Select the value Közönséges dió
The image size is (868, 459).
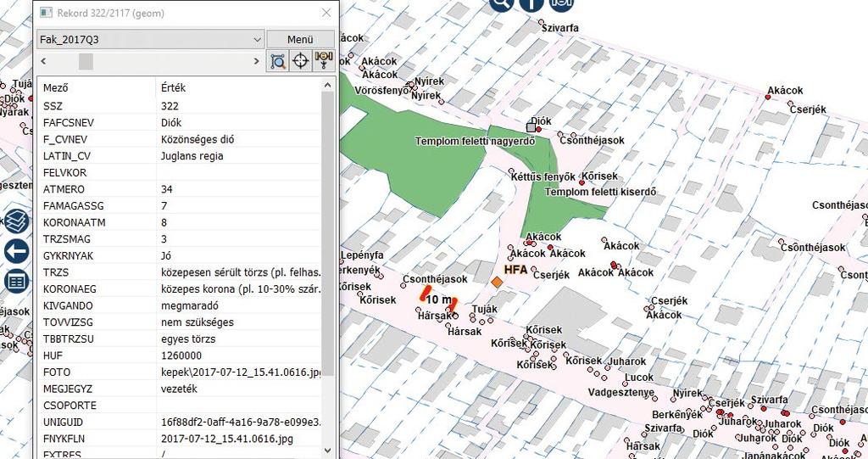pos(198,139)
